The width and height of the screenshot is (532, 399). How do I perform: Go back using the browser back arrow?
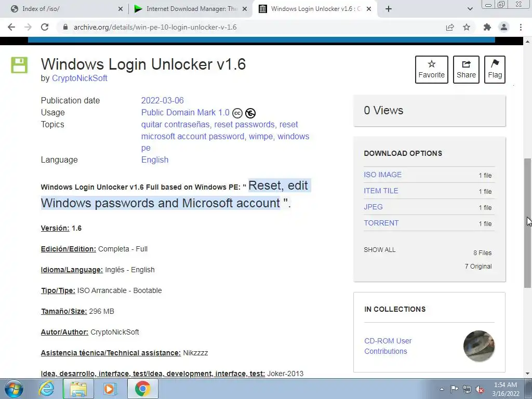(x=11, y=27)
